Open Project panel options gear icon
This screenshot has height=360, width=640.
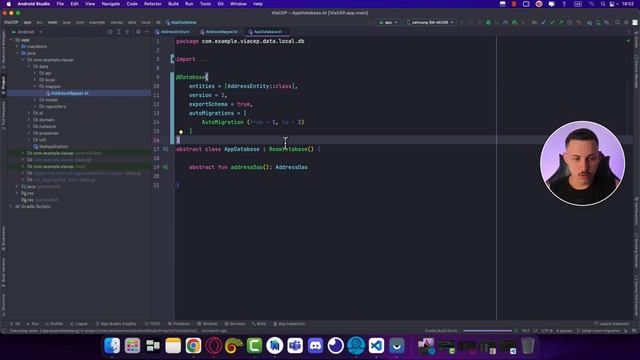(x=138, y=32)
